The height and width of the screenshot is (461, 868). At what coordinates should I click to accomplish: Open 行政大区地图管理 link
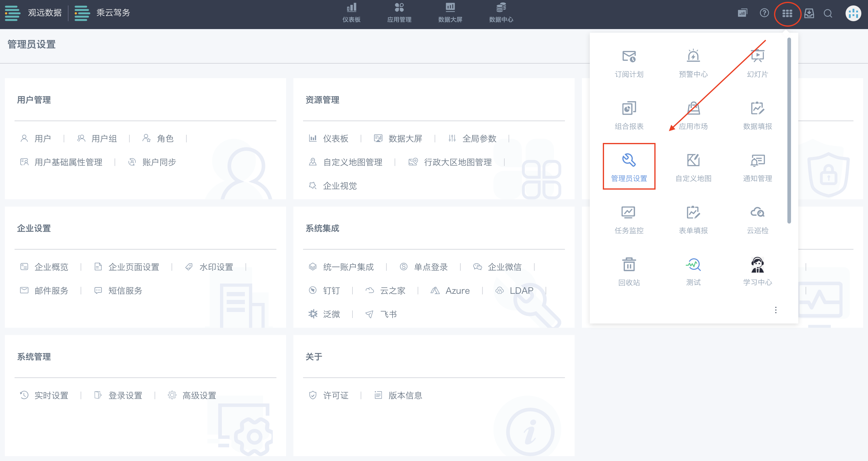[450, 162]
